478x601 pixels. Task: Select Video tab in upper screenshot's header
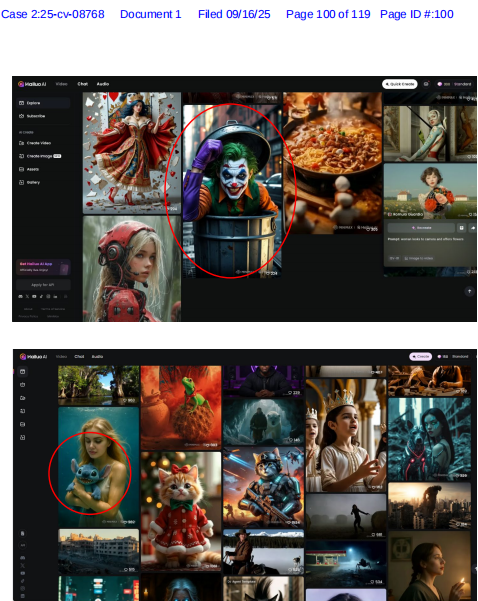pos(61,84)
